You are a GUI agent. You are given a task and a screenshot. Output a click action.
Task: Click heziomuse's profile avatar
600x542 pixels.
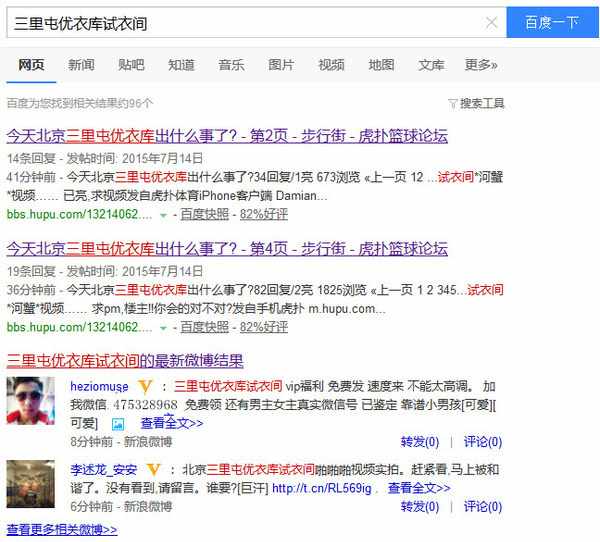pyautogui.click(x=31, y=401)
